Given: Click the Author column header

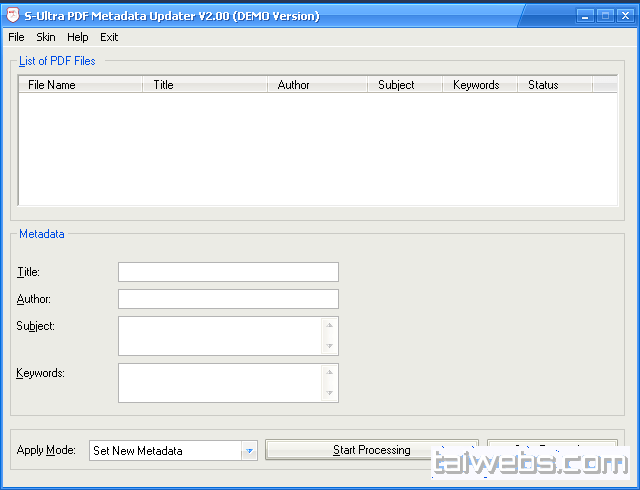Looking at the screenshot, I should click(317, 85).
